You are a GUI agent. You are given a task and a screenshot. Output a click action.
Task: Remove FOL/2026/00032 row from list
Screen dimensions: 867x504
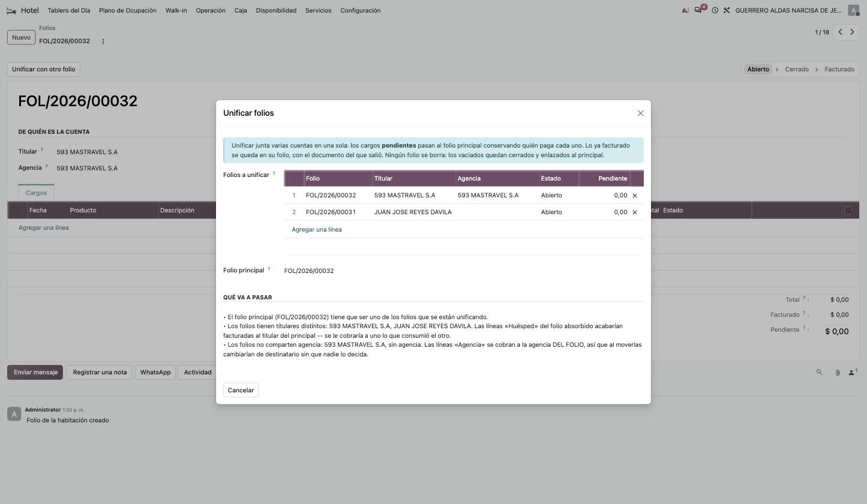pos(635,196)
